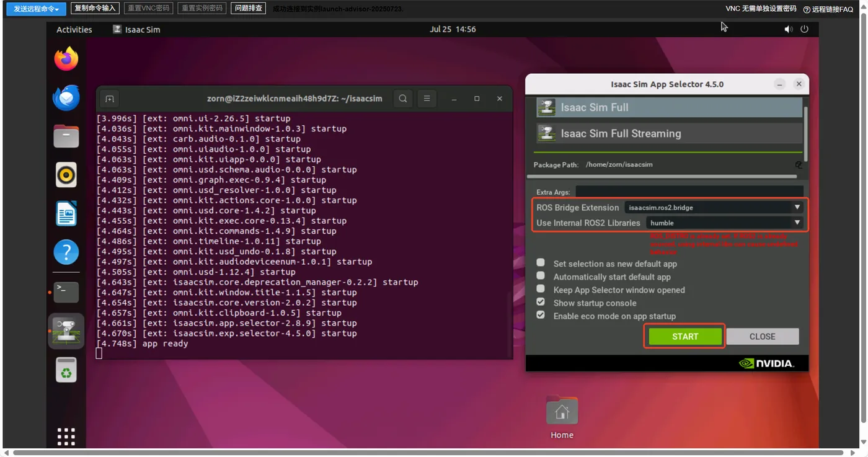This screenshot has height=457, width=868.
Task: Uncheck Show startup console
Action: point(541,302)
